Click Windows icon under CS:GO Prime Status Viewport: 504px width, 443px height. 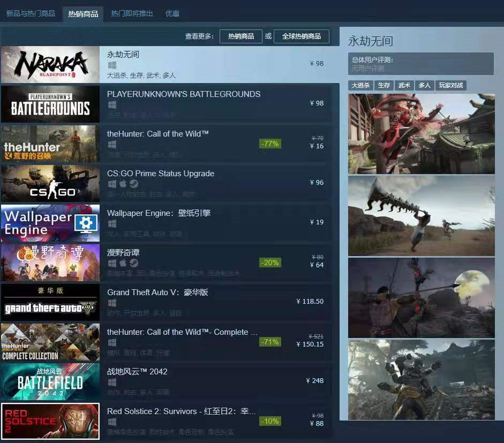coord(112,184)
